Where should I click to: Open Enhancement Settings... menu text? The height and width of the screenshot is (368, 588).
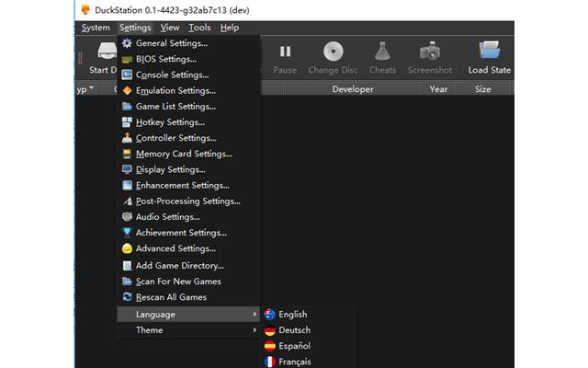tap(182, 185)
